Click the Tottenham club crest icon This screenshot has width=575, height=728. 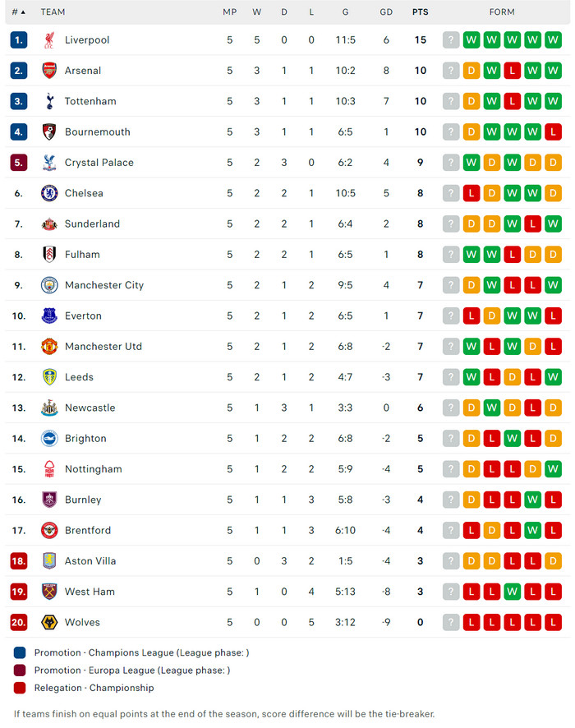click(x=49, y=101)
